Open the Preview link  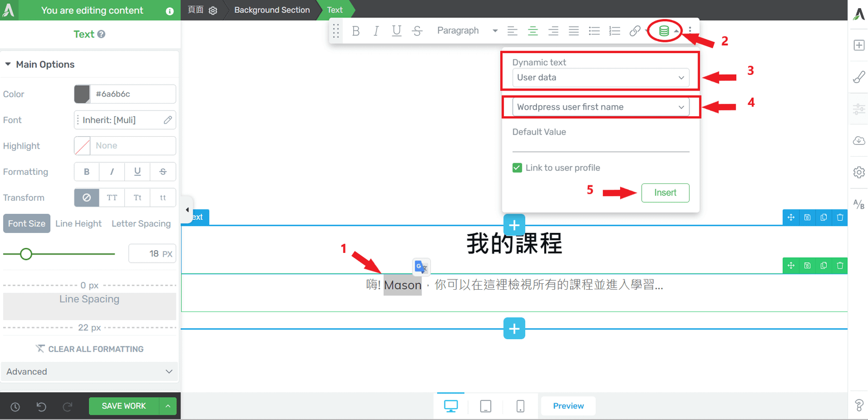pyautogui.click(x=568, y=406)
